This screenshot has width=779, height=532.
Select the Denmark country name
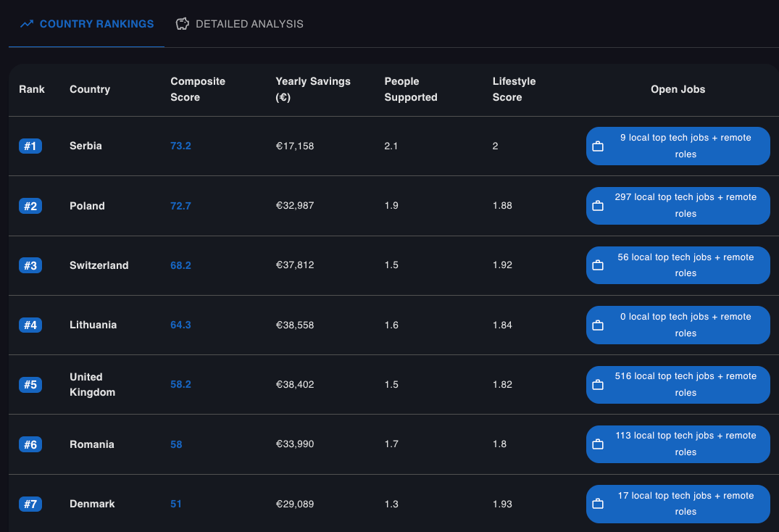pyautogui.click(x=92, y=504)
